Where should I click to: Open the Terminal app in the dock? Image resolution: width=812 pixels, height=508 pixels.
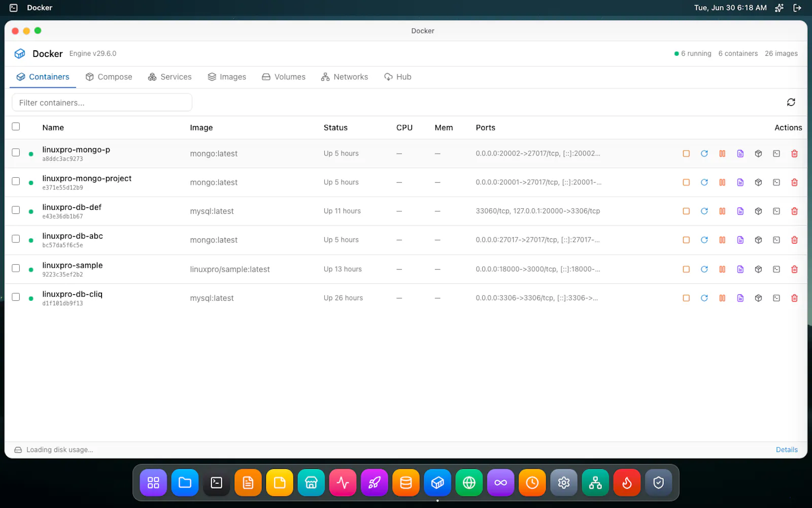click(x=217, y=483)
